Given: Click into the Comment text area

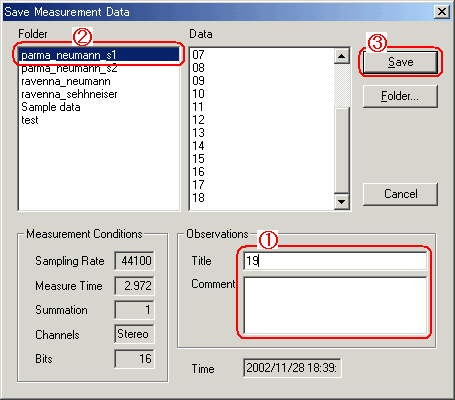Looking at the screenshot, I should tap(335, 305).
